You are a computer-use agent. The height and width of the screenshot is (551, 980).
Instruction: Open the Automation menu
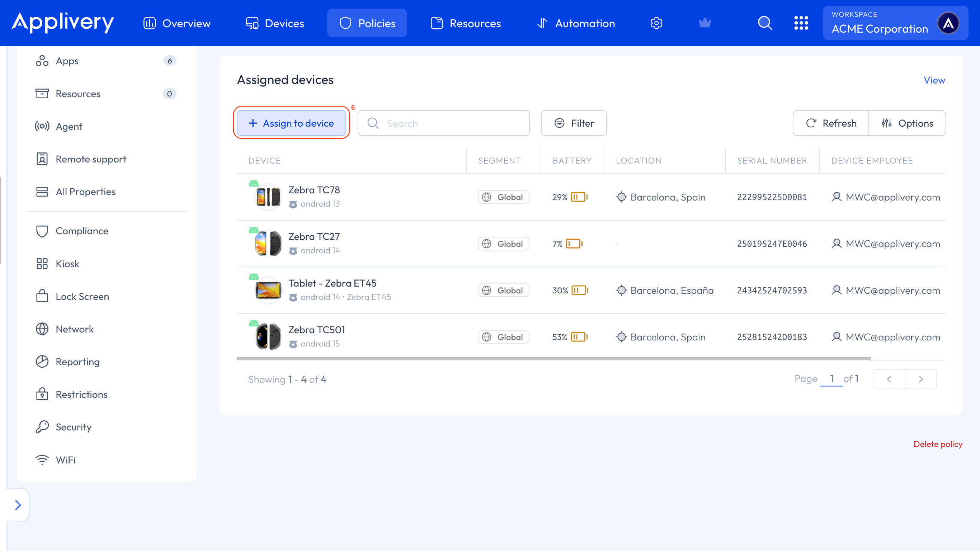pyautogui.click(x=576, y=23)
